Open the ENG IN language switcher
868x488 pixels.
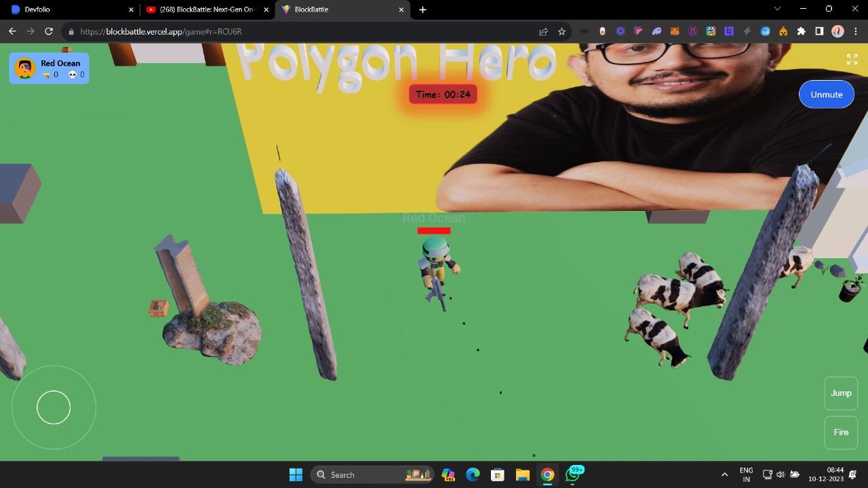746,474
